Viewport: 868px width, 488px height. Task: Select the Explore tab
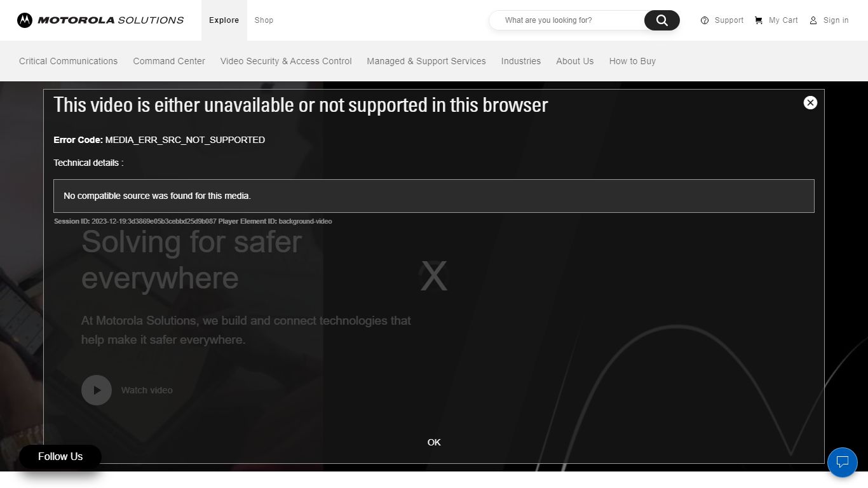point(224,20)
